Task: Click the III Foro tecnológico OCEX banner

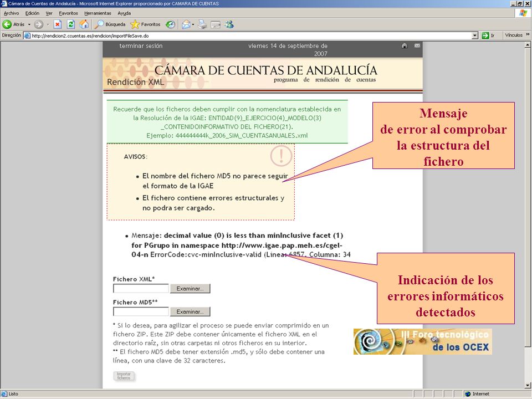Action: (422, 341)
